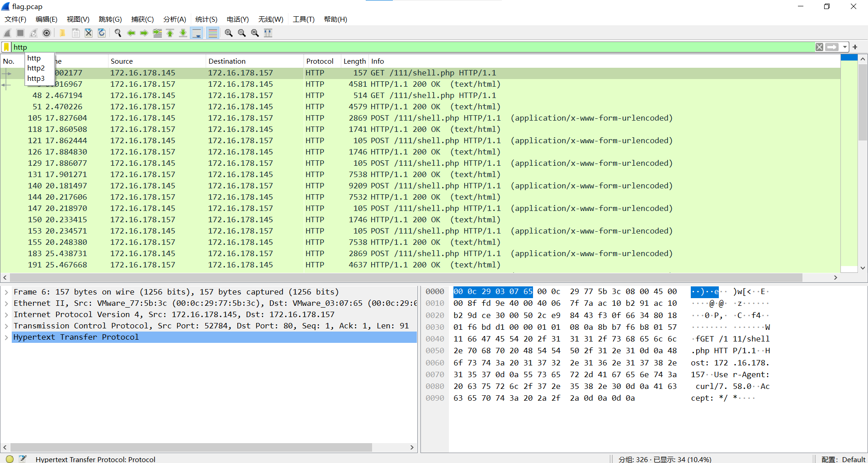Expand Hypertext Transfer Protocol details
The height and width of the screenshot is (463, 868).
[x=6, y=337]
